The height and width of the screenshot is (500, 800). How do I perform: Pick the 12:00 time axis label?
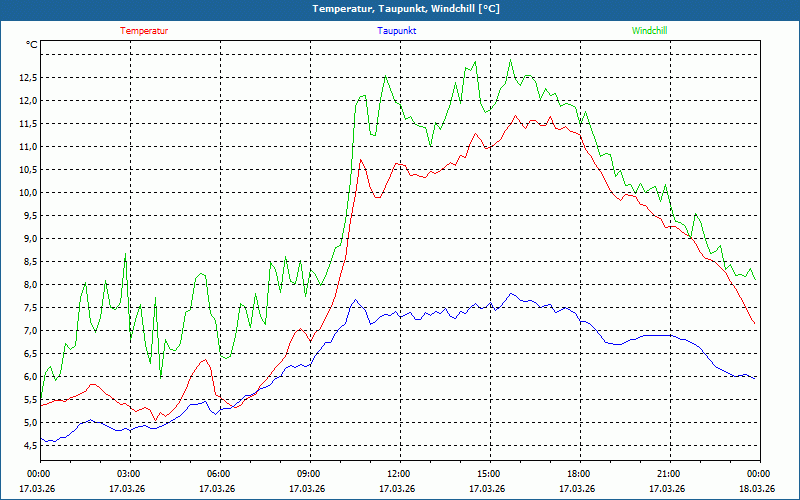(x=398, y=474)
